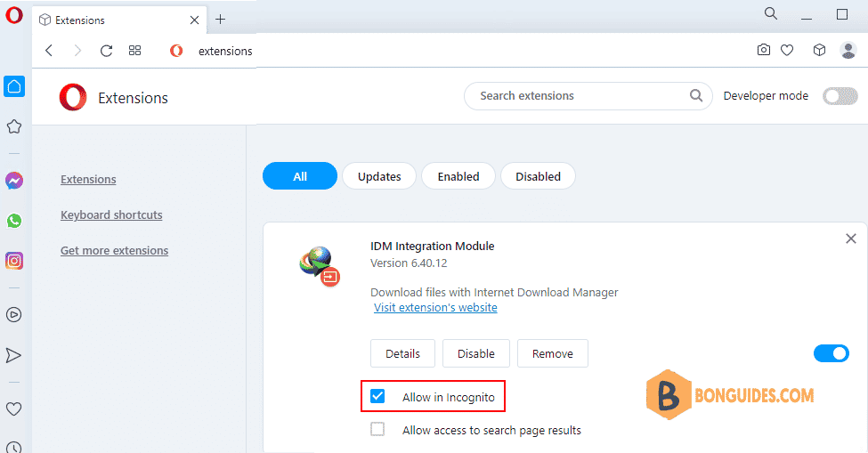The image size is (868, 453).
Task: Click Download files with Internet Download Manager text
Action: coord(494,292)
